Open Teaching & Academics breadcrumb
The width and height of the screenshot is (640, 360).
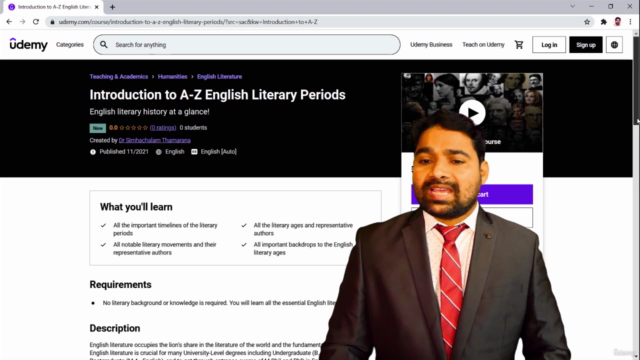click(x=119, y=77)
